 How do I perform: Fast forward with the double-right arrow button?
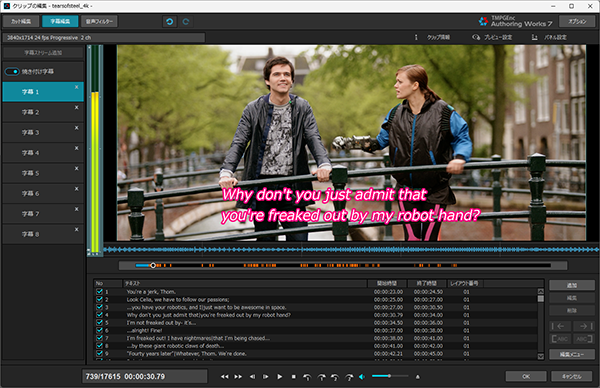click(238, 377)
